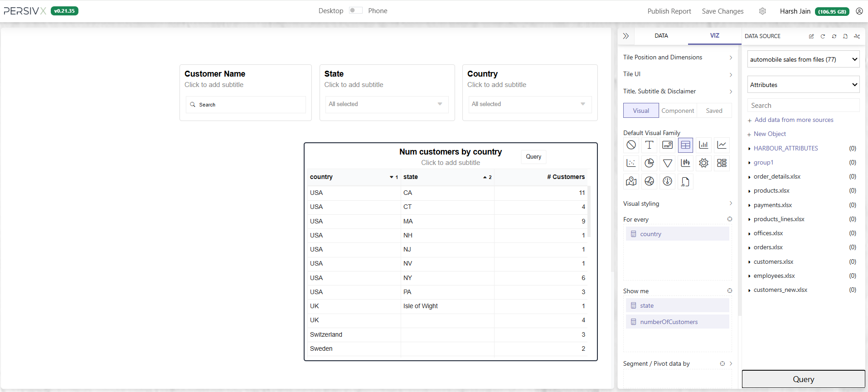The image size is (868, 392).
Task: Switch to the VIZ tab
Action: pyautogui.click(x=714, y=36)
